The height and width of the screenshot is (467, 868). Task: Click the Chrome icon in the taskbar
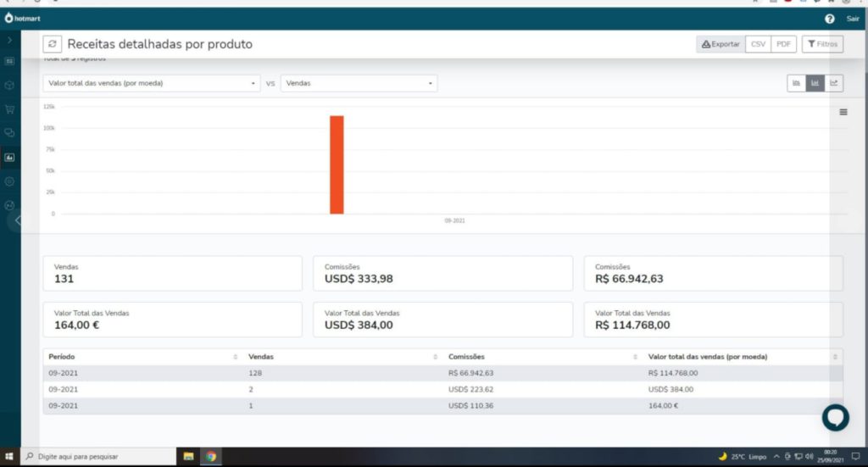[211, 457]
